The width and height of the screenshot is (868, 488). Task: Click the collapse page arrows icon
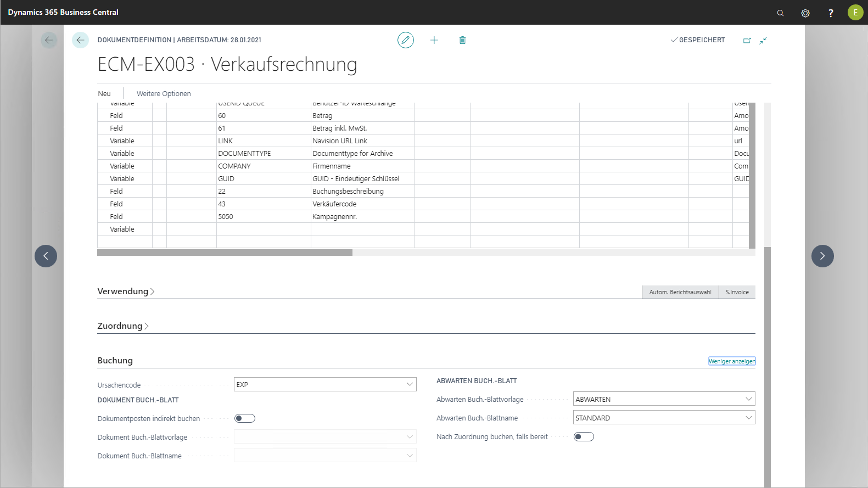[x=763, y=40]
